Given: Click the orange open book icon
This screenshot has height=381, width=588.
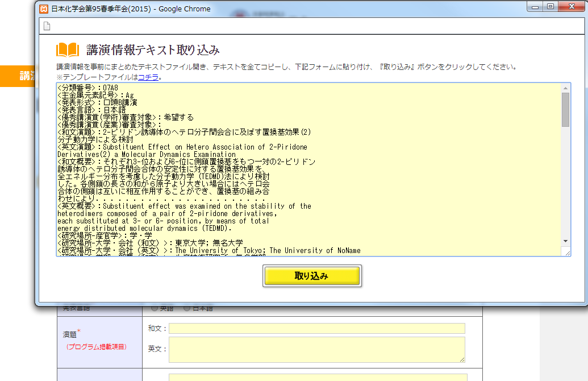Looking at the screenshot, I should pyautogui.click(x=68, y=50).
